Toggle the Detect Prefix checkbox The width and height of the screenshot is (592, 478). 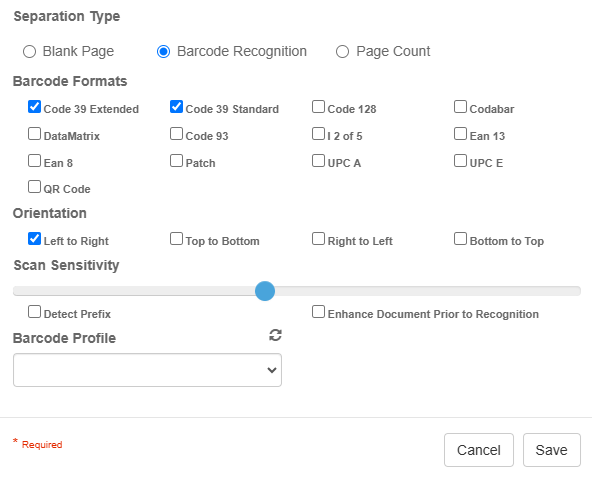click(x=34, y=312)
